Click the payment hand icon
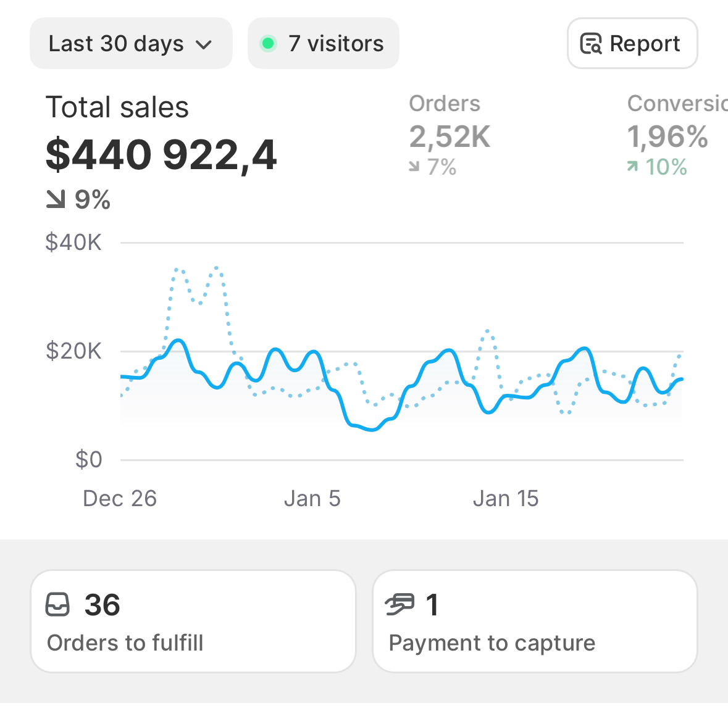728x716 pixels. 400,605
